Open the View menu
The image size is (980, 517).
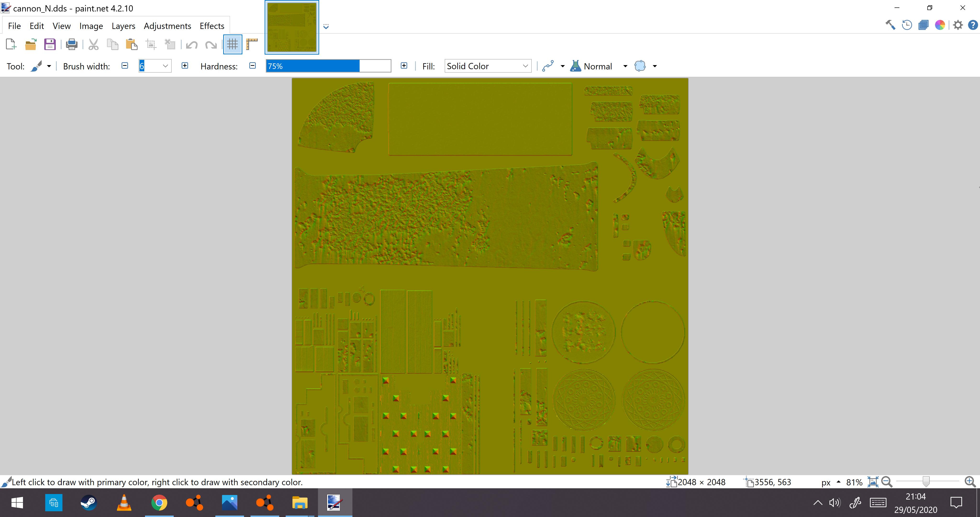(62, 26)
